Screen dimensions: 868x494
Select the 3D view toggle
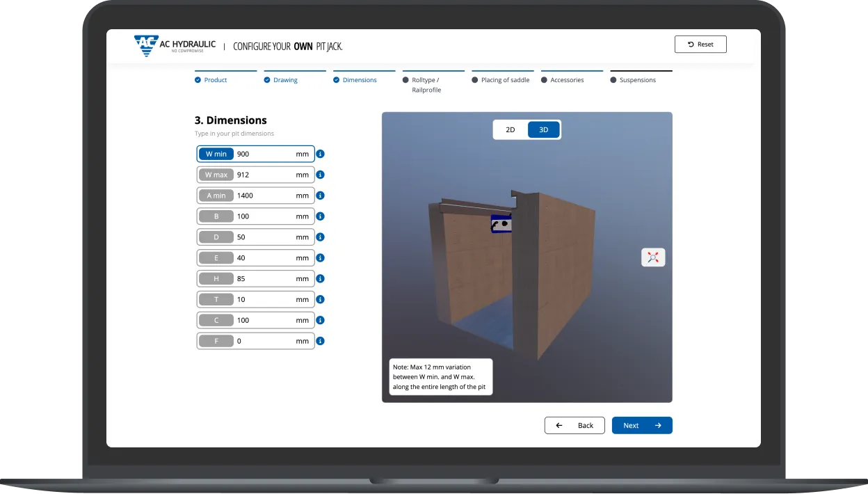pyautogui.click(x=543, y=129)
